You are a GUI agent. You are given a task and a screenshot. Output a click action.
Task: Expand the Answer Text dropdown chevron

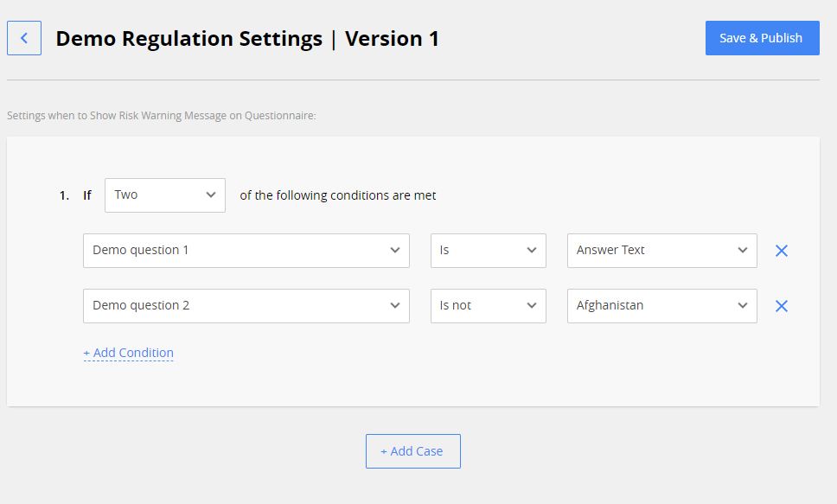tap(743, 250)
